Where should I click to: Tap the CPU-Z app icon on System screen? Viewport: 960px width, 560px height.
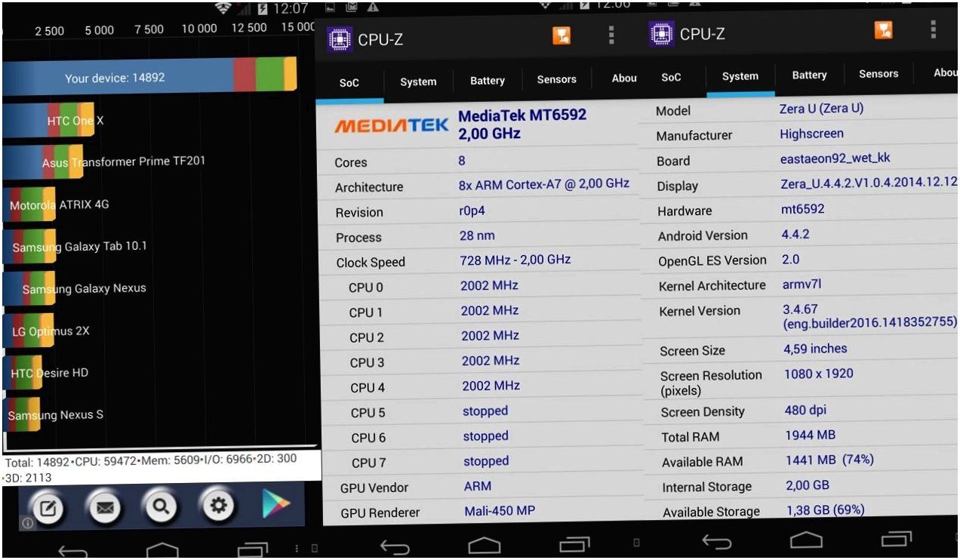(662, 33)
